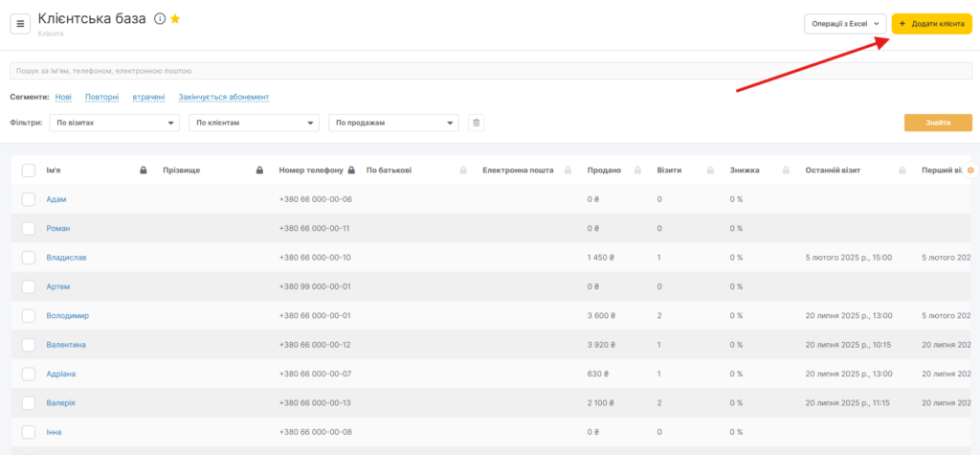The height and width of the screenshot is (455, 980).
Task: Click the orange Знайти button
Action: click(x=938, y=123)
